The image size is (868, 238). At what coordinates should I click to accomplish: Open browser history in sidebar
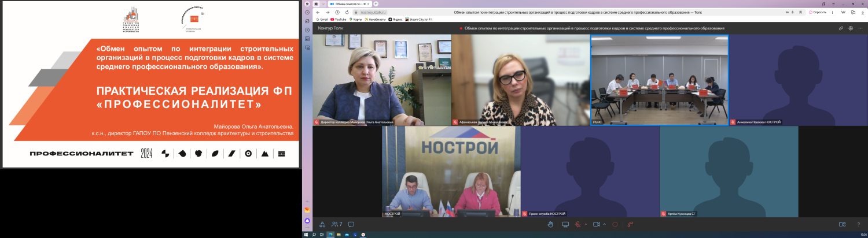(307, 12)
